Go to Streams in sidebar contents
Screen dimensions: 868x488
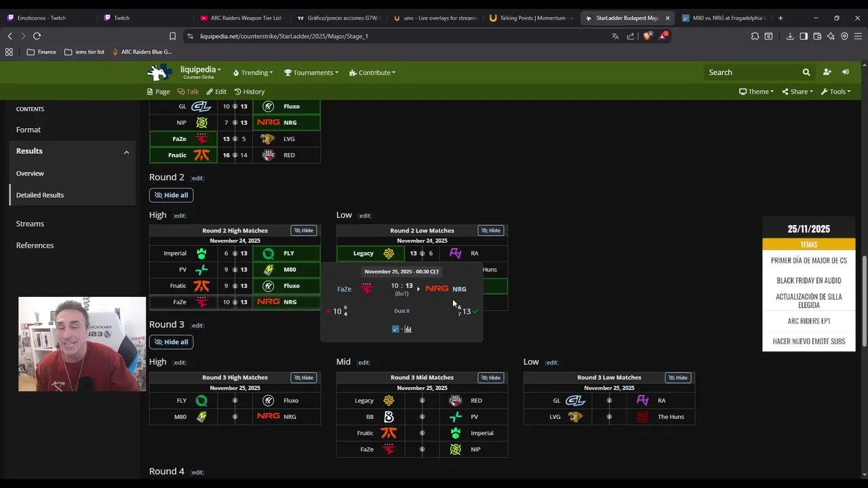click(x=30, y=224)
